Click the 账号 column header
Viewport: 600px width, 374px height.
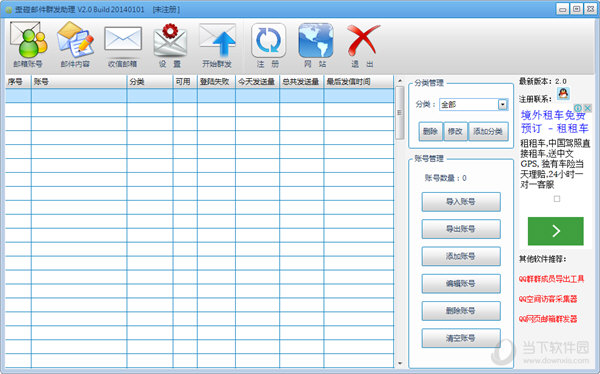tap(79, 82)
